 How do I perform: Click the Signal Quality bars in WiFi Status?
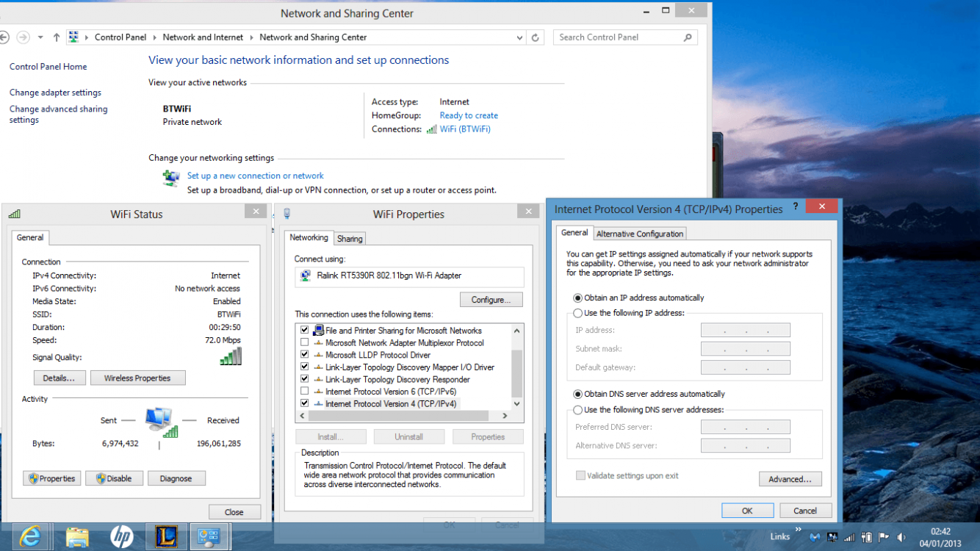[x=231, y=356]
